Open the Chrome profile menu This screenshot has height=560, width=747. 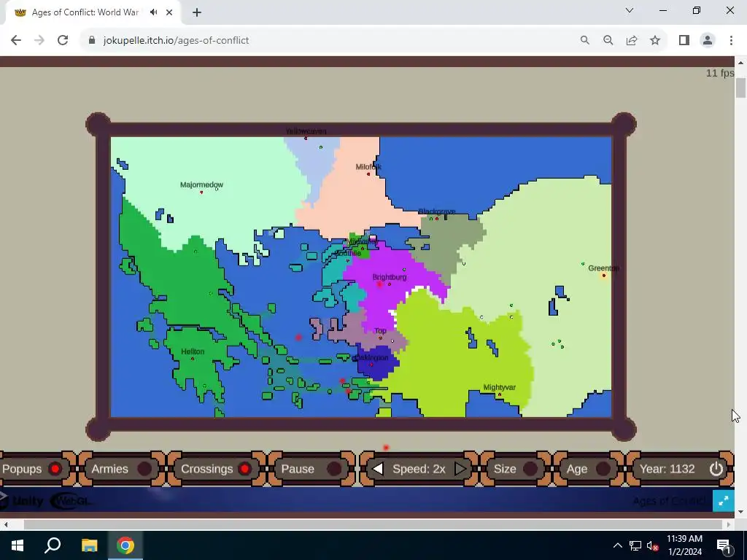click(x=708, y=41)
